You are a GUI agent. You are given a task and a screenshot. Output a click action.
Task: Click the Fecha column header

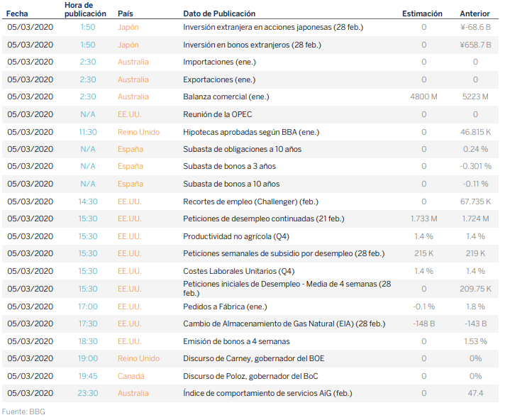(18, 13)
